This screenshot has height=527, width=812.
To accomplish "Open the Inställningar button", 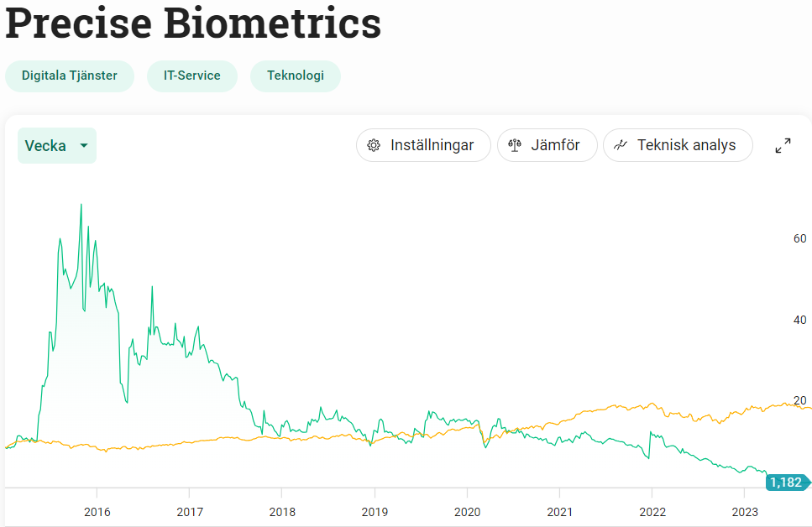I will coord(423,145).
